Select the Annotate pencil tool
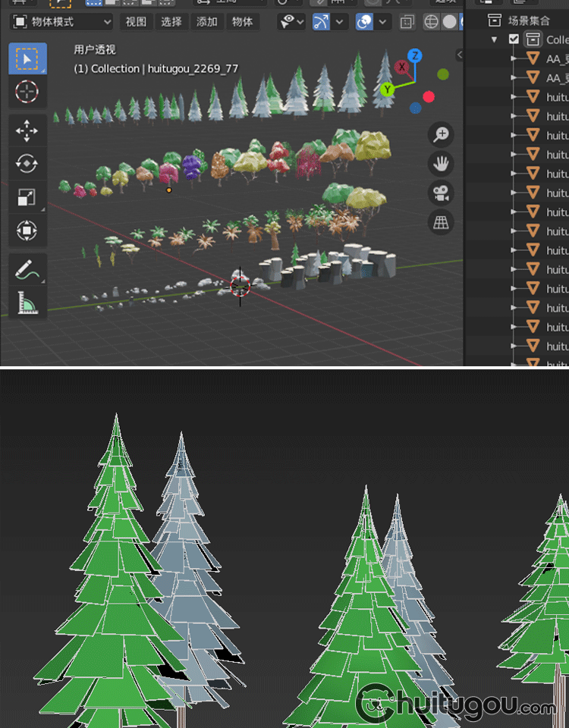Screen dimensions: 569x728 [27, 269]
